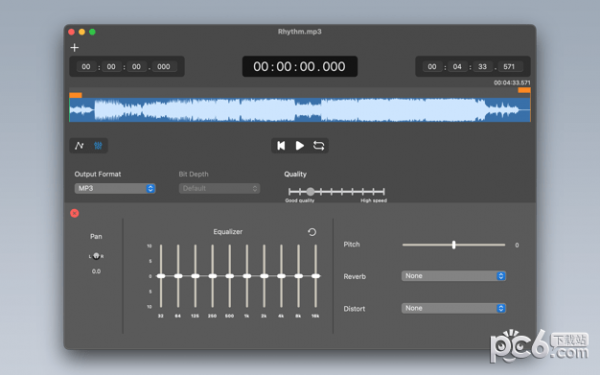
Task: Click the start time milliseconds field
Action: (164, 67)
